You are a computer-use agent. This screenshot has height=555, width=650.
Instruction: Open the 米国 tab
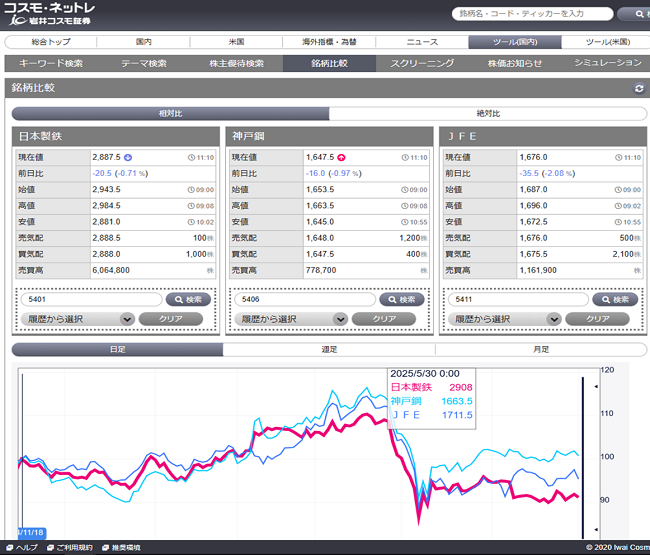(236, 42)
